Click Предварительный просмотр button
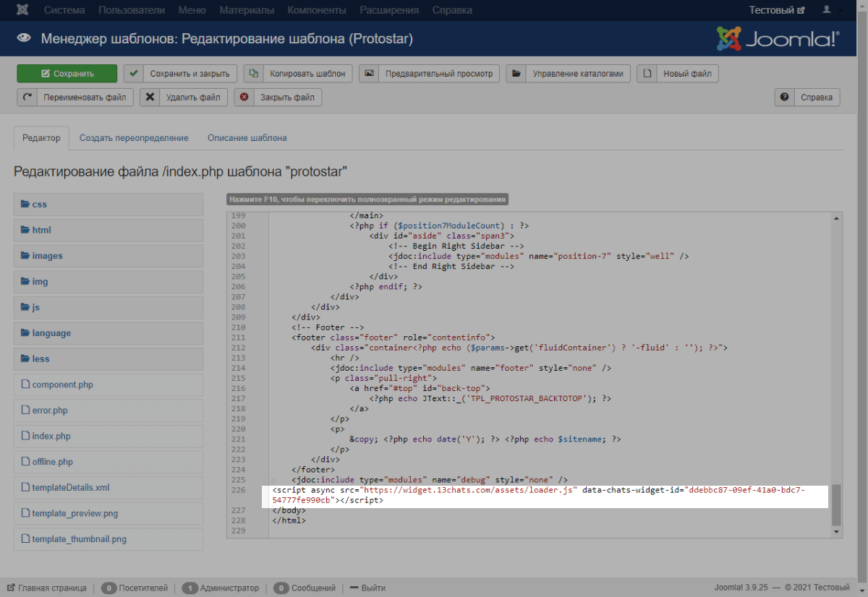Image resolution: width=868 pixels, height=597 pixels. pyautogui.click(x=429, y=74)
